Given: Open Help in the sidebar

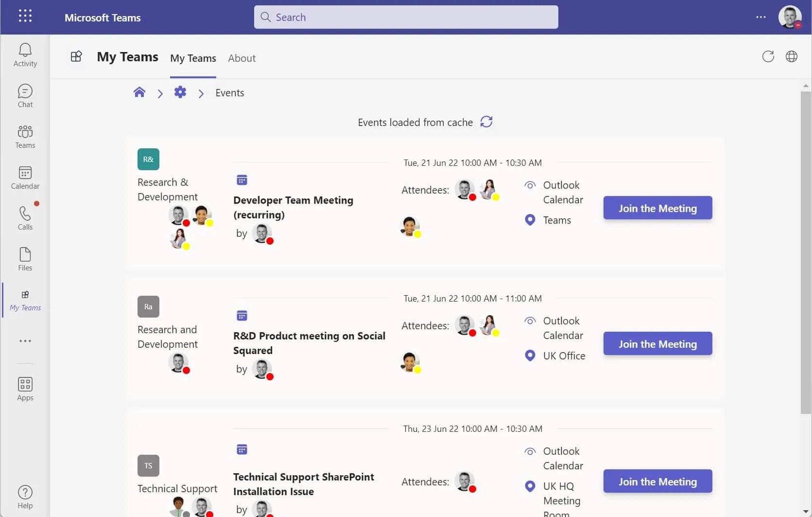Looking at the screenshot, I should (25, 497).
